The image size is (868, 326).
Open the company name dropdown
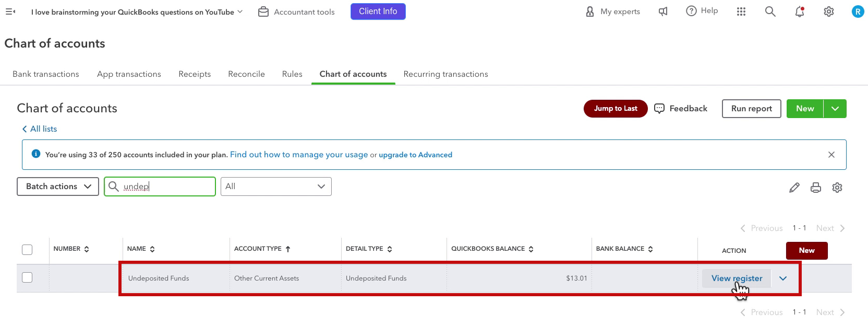click(x=137, y=11)
